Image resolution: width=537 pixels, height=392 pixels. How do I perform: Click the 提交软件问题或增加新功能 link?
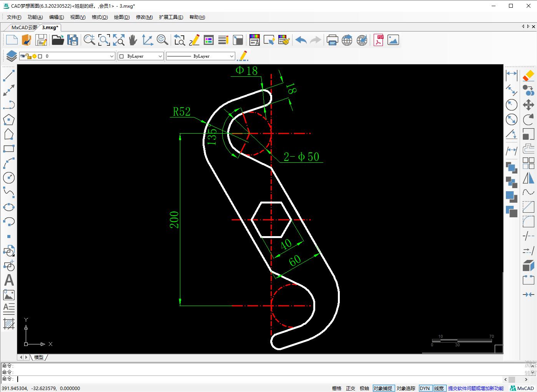click(475, 388)
